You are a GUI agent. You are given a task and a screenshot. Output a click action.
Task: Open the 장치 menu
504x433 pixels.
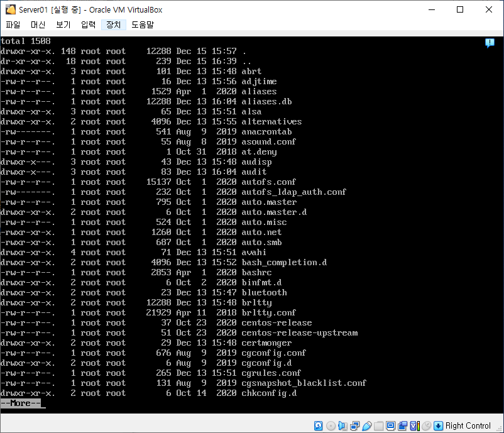coord(114,25)
